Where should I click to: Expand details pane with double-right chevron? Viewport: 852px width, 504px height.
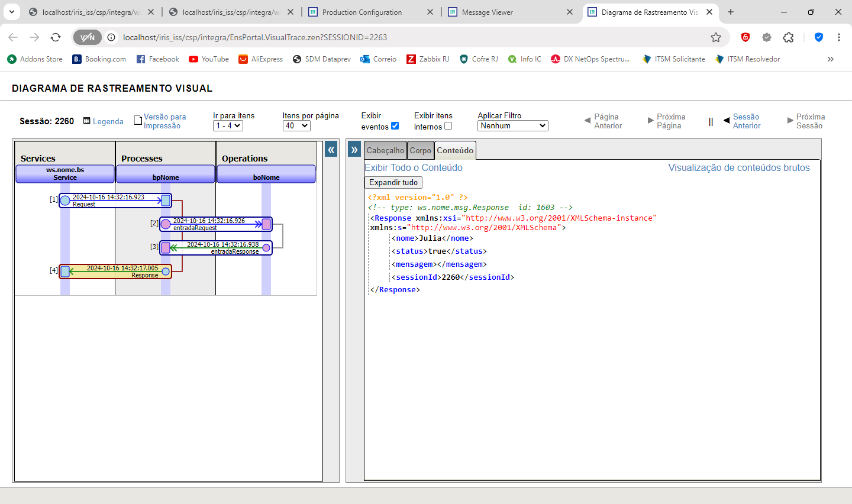[x=354, y=150]
